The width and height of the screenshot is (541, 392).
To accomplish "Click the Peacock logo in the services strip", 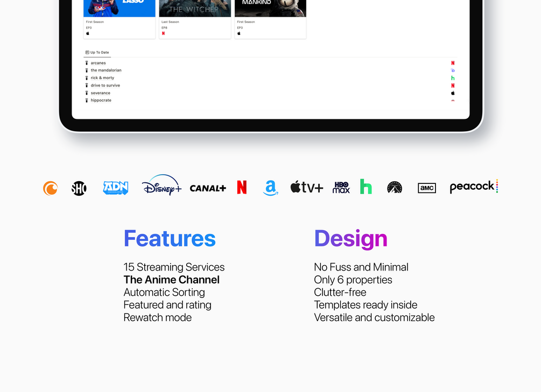I will tap(474, 186).
